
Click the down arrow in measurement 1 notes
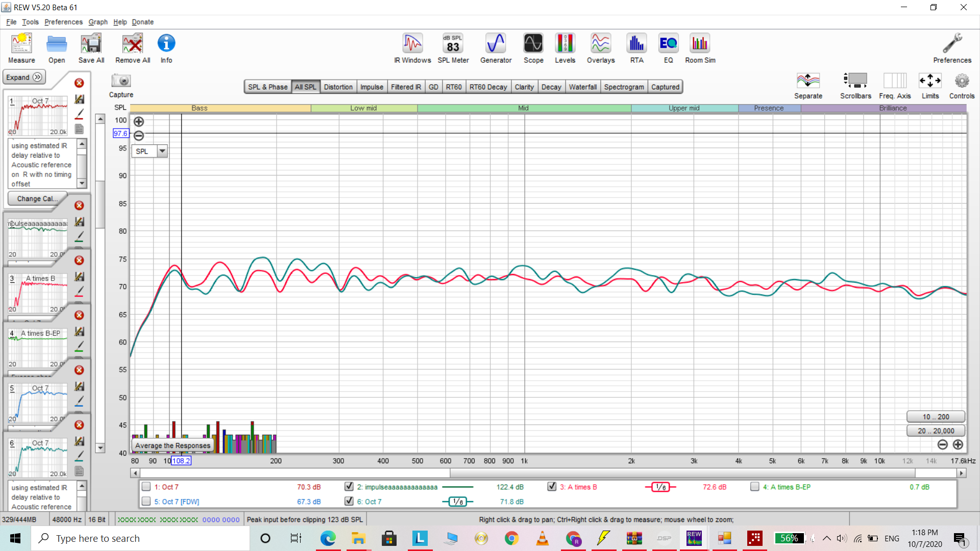[82, 183]
